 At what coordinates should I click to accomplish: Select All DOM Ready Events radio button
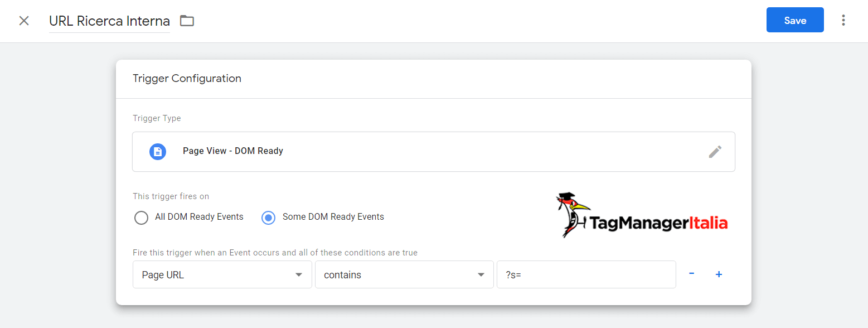click(141, 217)
